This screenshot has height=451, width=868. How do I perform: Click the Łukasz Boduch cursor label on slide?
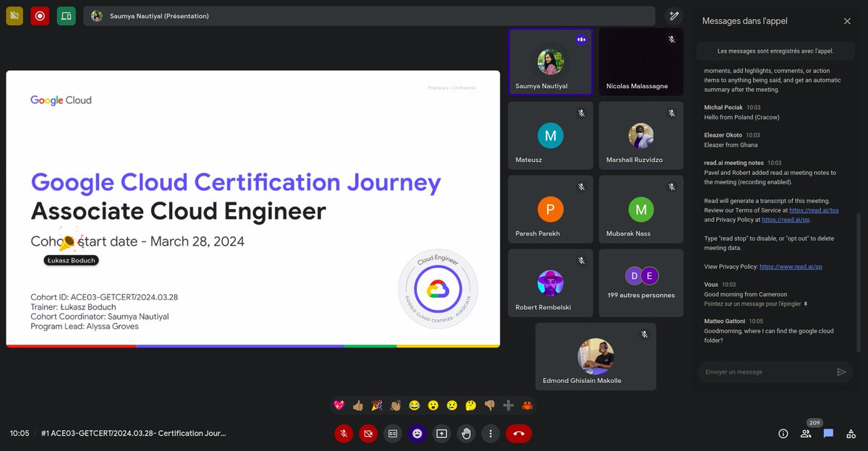click(x=71, y=260)
